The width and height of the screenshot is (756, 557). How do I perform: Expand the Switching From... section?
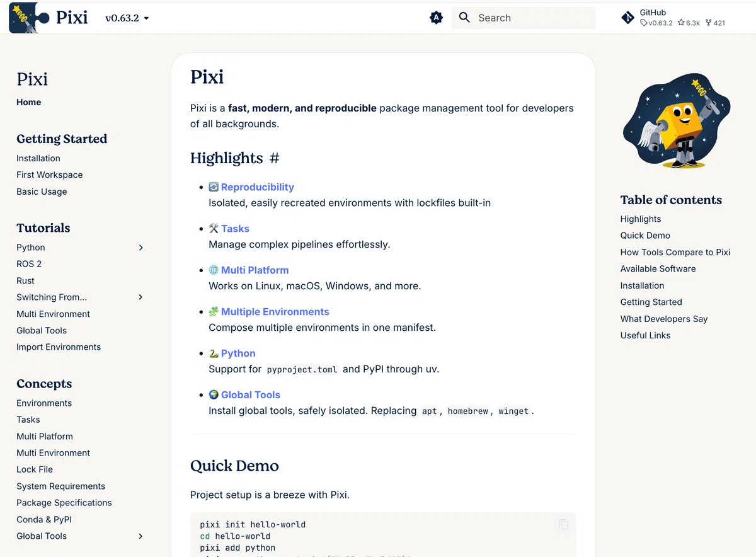tap(140, 297)
